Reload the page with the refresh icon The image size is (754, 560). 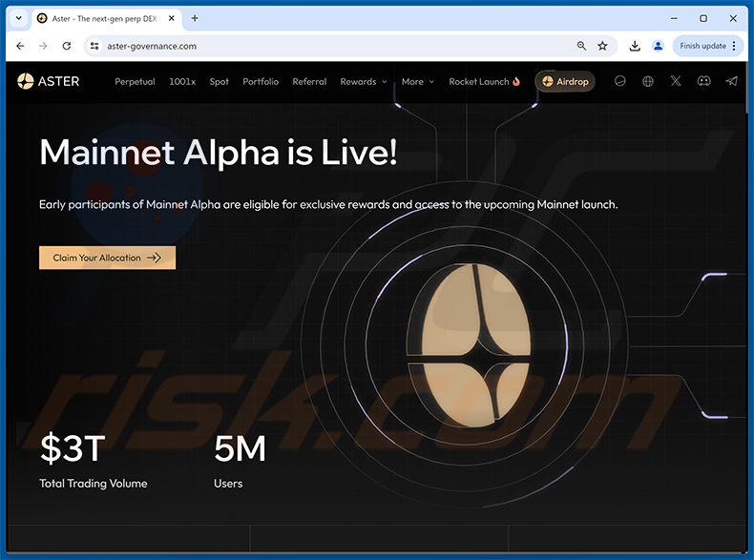[x=67, y=46]
